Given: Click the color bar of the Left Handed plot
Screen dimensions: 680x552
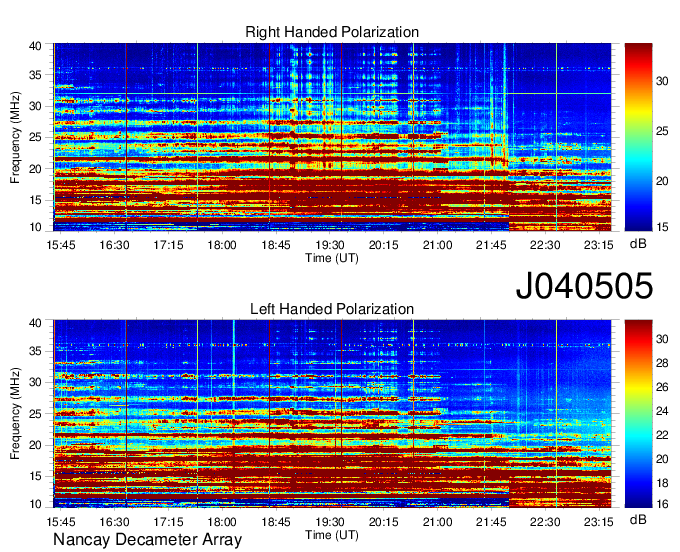Looking at the screenshot, I should pyautogui.click(x=638, y=414).
